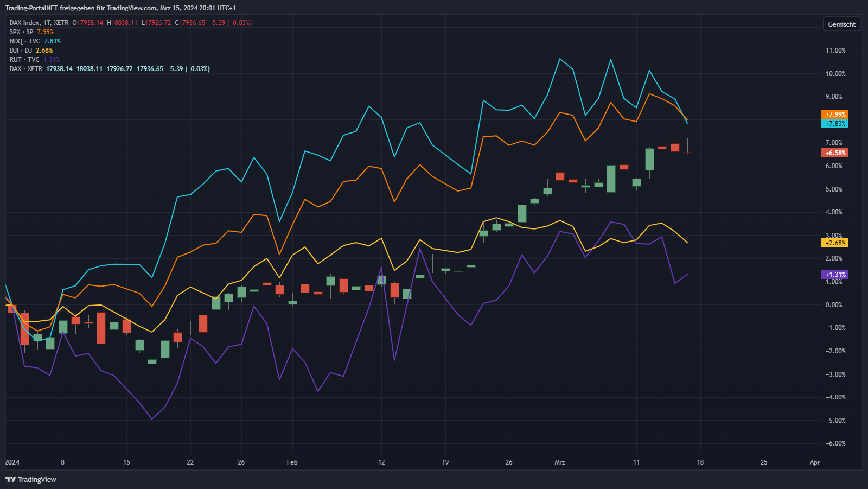Click the RUT · TVC legend entry
Screen dimensions: 868x489
pyautogui.click(x=24, y=60)
